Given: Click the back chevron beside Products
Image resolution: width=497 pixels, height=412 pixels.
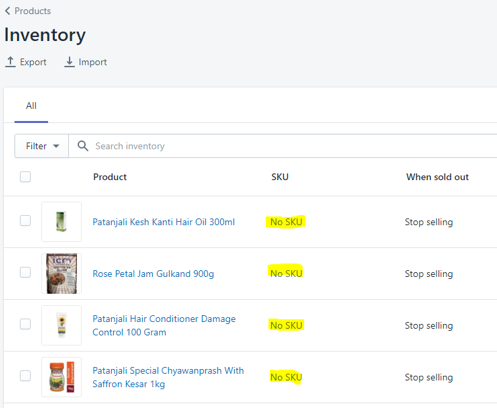Looking at the screenshot, I should coord(8,11).
